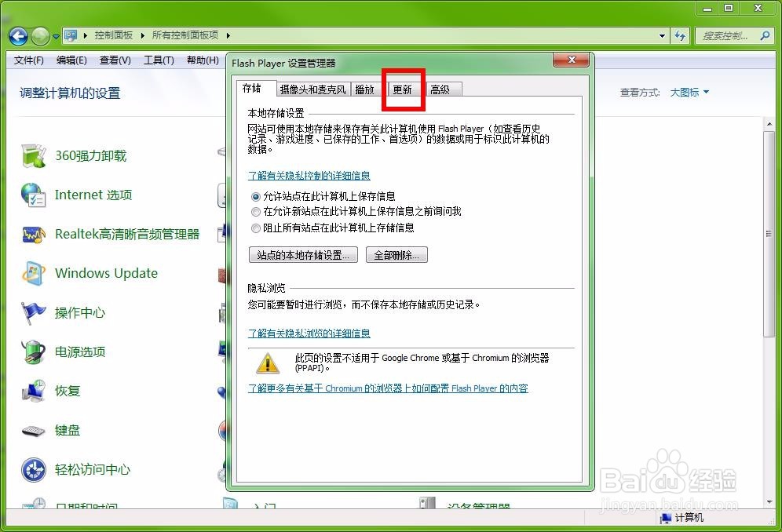Open the 工具(T) menu
Screen dimensions: 782x532
pos(159,60)
